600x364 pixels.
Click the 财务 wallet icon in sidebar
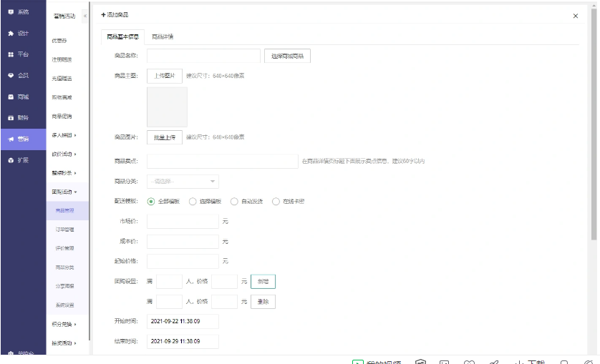click(x=11, y=118)
